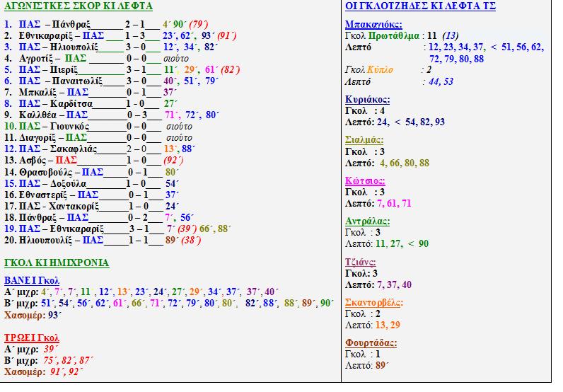
Task: Click match row 'Ασβός – ΠΑΣ'
Action: pyautogui.click(x=94, y=160)
